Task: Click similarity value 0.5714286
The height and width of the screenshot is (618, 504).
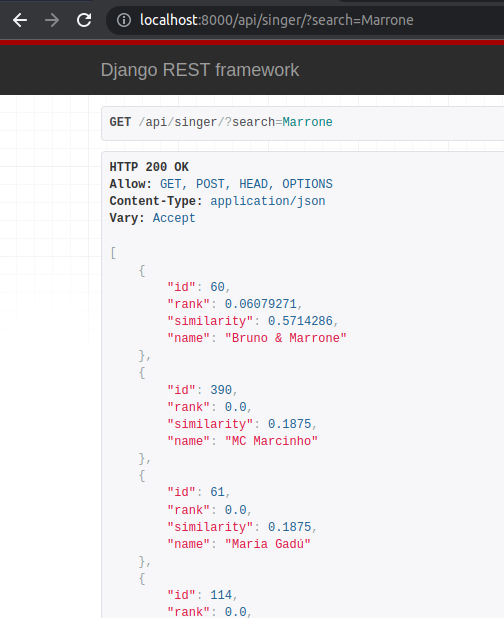Action: tap(300, 321)
